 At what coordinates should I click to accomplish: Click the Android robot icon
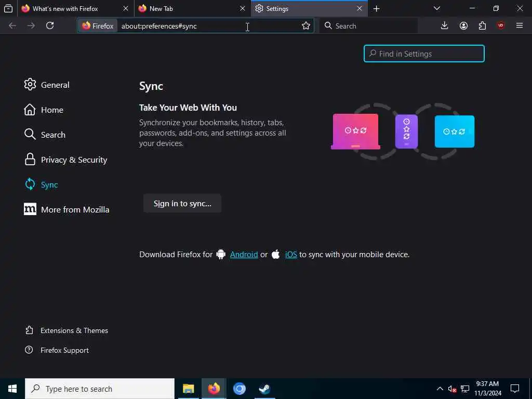221,254
